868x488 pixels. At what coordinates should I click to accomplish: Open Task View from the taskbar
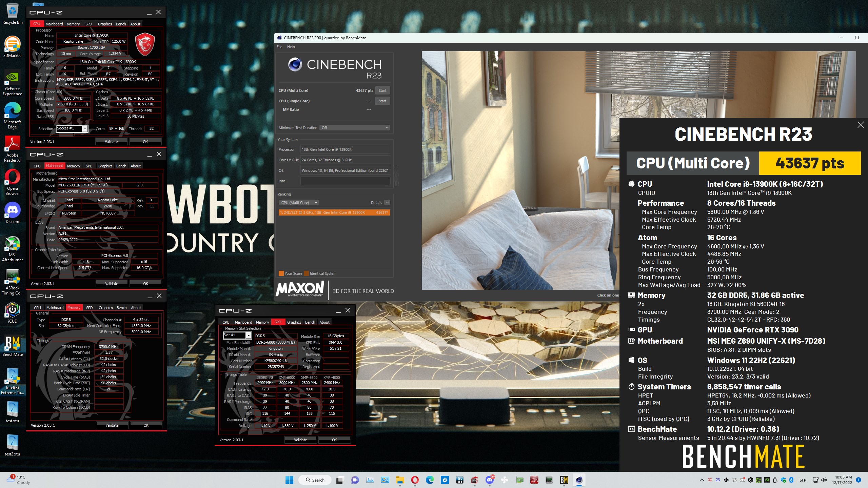(339, 480)
